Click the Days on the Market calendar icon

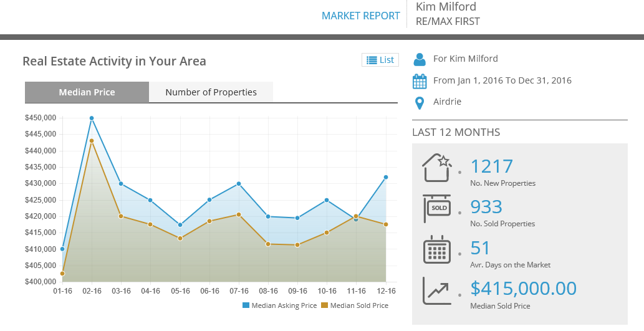[x=437, y=250]
